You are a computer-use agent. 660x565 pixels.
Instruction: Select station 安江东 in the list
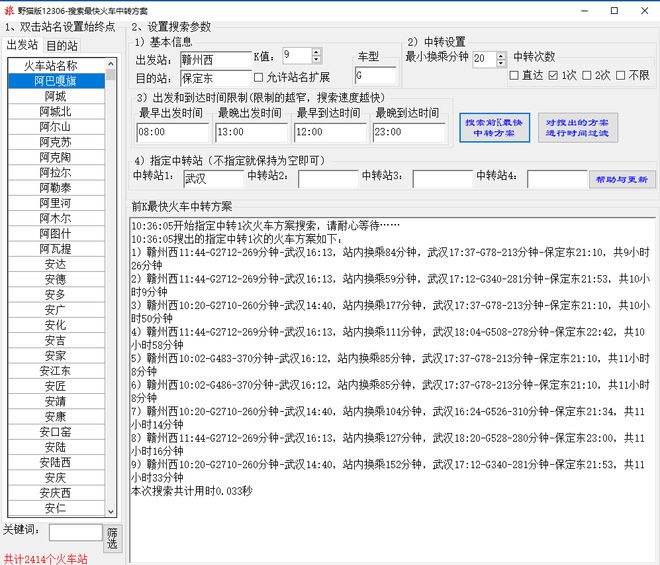point(56,370)
